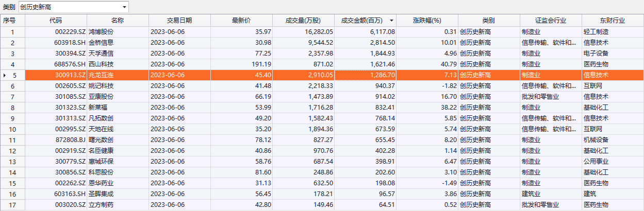
Task: Click the 成交量(万股) column header
Action: point(303,21)
